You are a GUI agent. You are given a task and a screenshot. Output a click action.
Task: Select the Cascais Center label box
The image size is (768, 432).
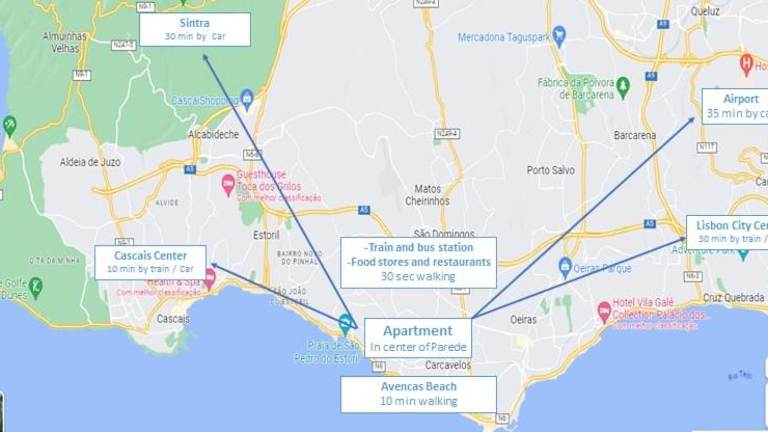(150, 263)
